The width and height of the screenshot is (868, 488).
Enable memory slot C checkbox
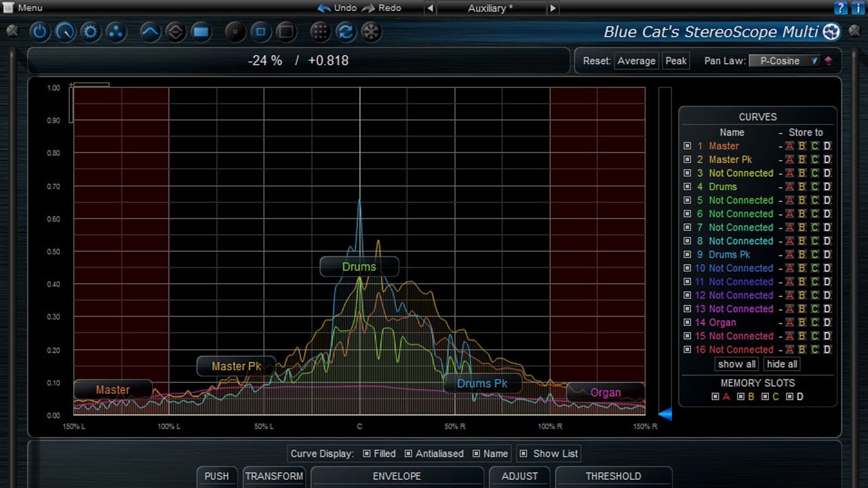pos(765,396)
